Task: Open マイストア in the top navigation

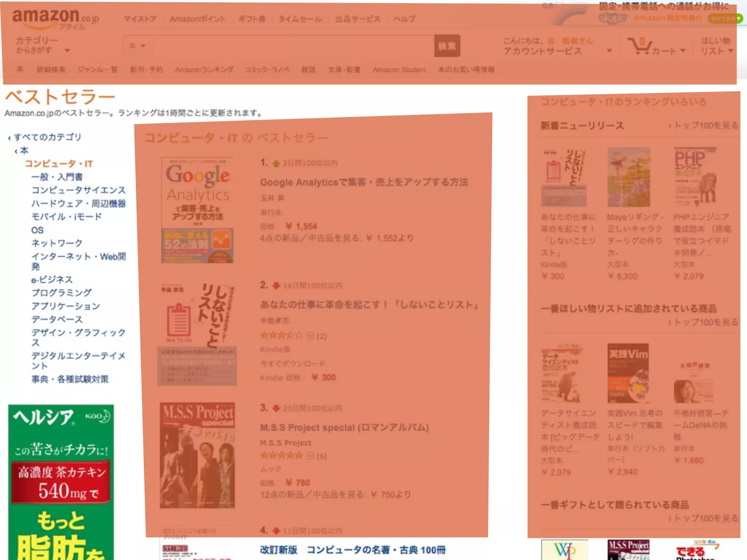Action: [140, 19]
